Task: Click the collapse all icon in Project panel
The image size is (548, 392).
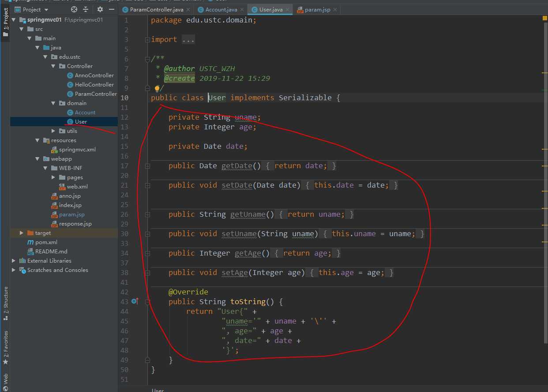Action: (x=86, y=9)
